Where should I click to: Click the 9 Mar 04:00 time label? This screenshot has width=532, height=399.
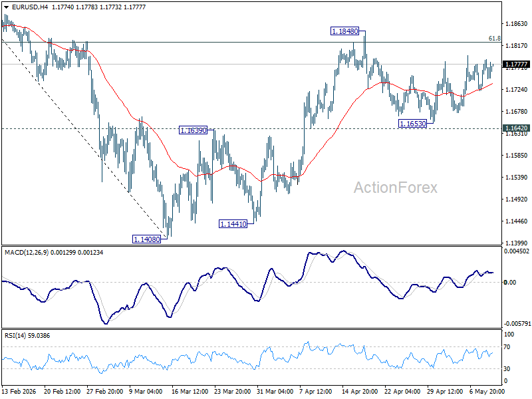coord(146,391)
